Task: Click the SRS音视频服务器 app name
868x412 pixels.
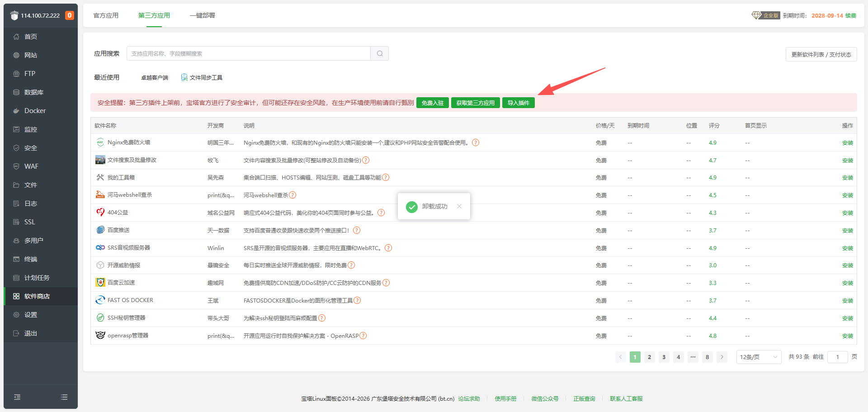Action: tap(129, 247)
